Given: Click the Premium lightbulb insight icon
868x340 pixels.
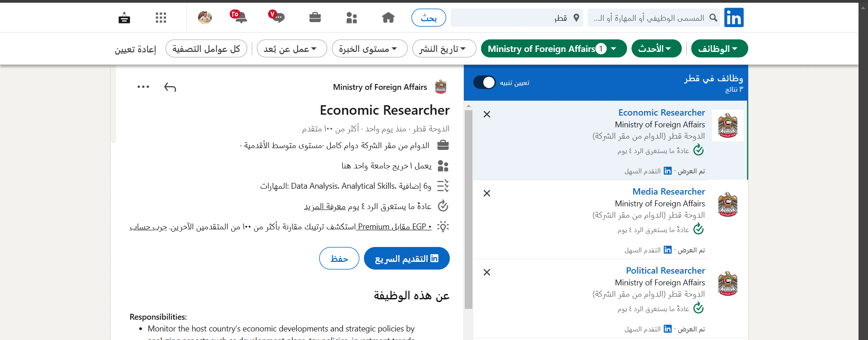Looking at the screenshot, I should click(x=443, y=226).
